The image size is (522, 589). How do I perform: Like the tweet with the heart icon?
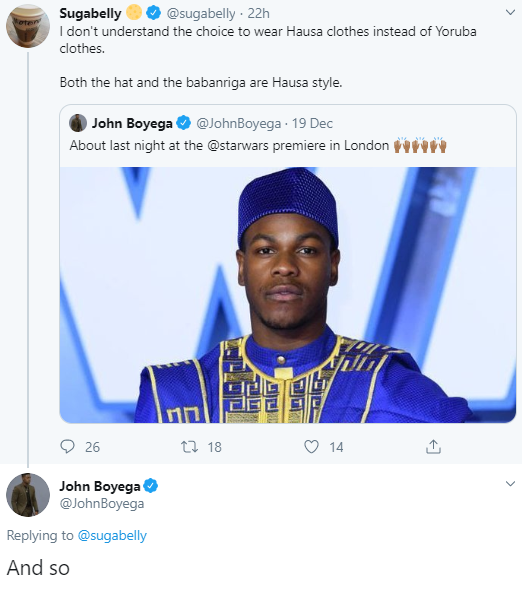[311, 447]
